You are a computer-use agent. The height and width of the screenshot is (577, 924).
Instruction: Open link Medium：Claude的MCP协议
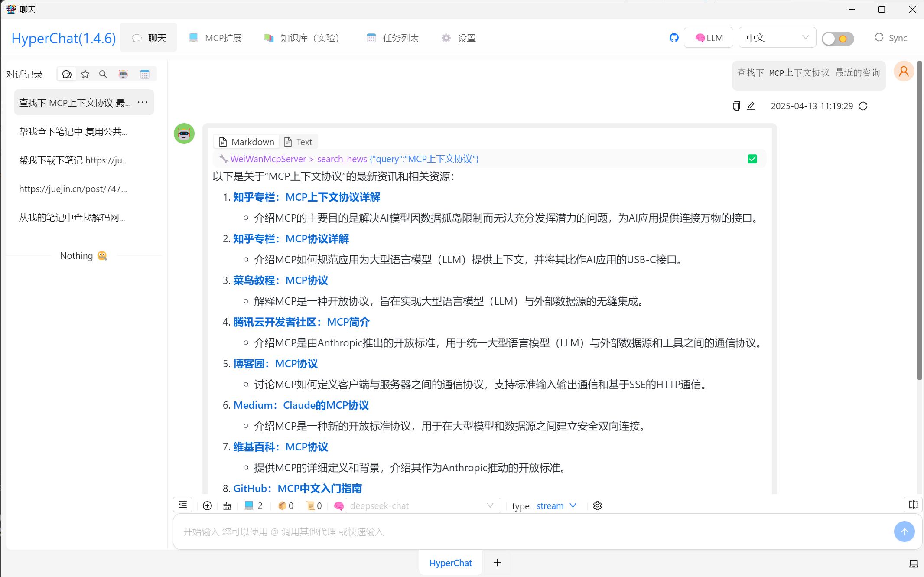click(301, 405)
